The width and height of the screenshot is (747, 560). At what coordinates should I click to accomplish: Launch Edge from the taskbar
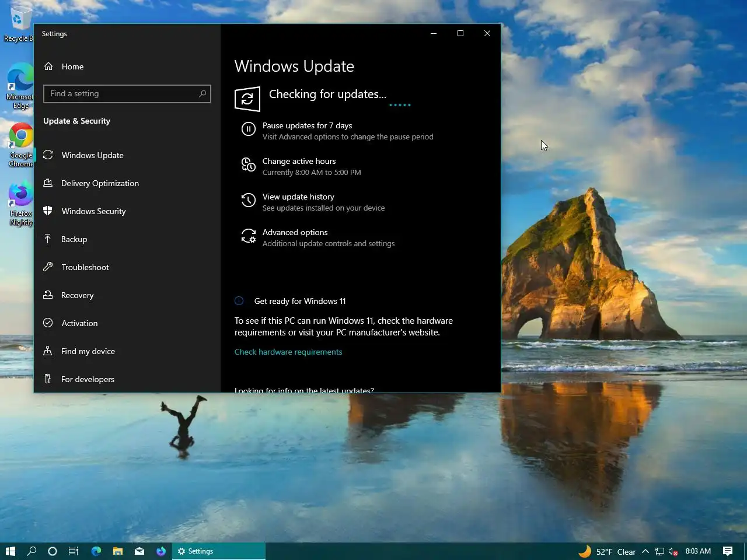96,551
